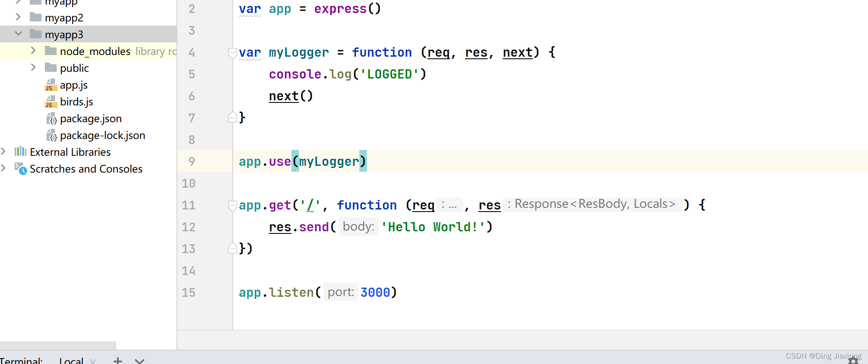868x364 pixels.
Task: Click line number 15 in gutter
Action: coord(188,293)
